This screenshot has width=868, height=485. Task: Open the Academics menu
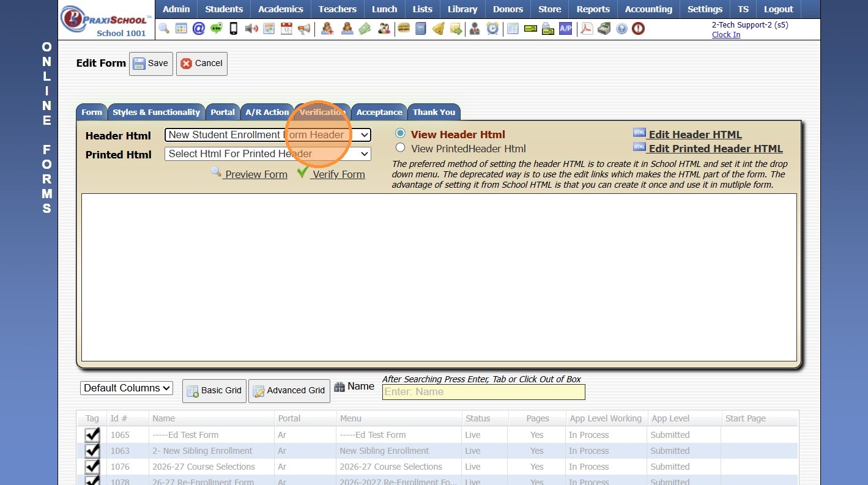(281, 9)
